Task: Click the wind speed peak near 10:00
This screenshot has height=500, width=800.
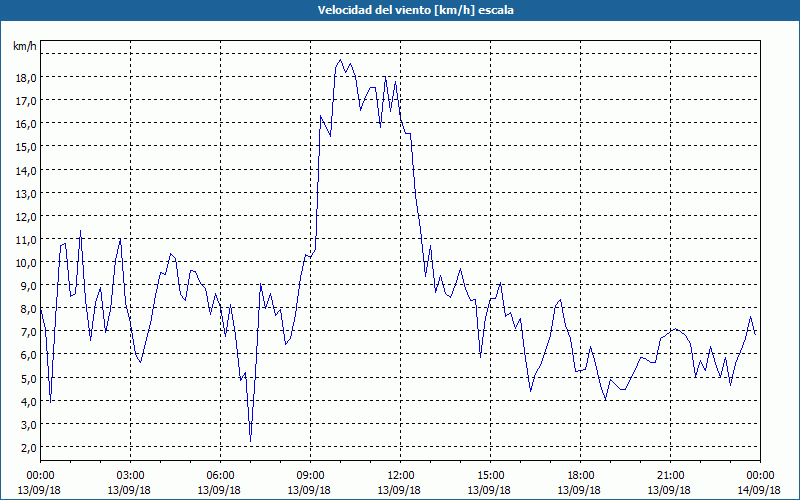Action: 341,60
